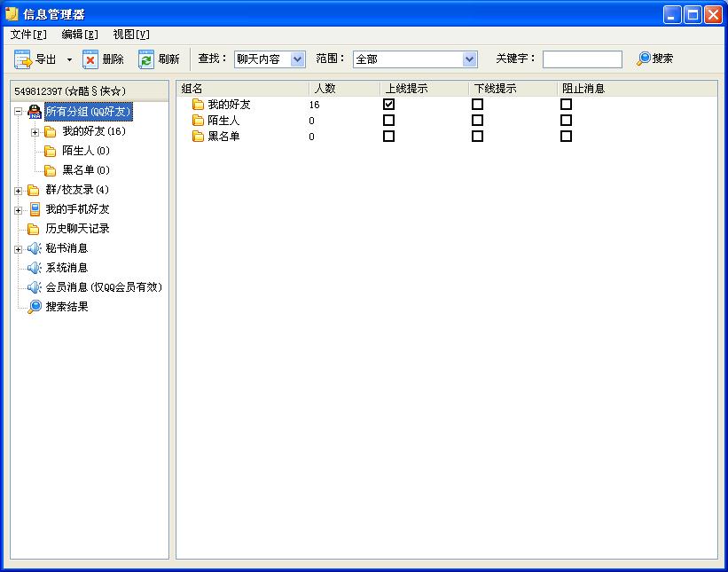Viewport: 728px width, 572px height.
Task: Select 黑名单 name in list
Action: [x=223, y=136]
